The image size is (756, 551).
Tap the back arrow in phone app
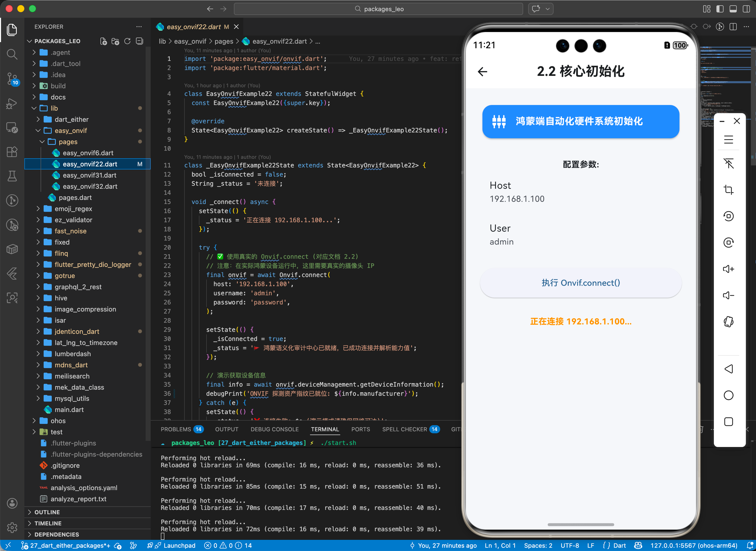[x=482, y=71]
